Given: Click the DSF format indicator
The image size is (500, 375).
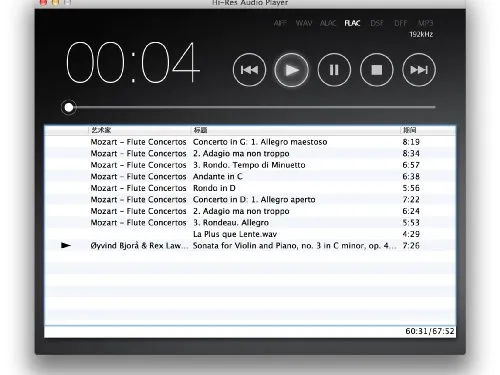Looking at the screenshot, I should (x=377, y=23).
